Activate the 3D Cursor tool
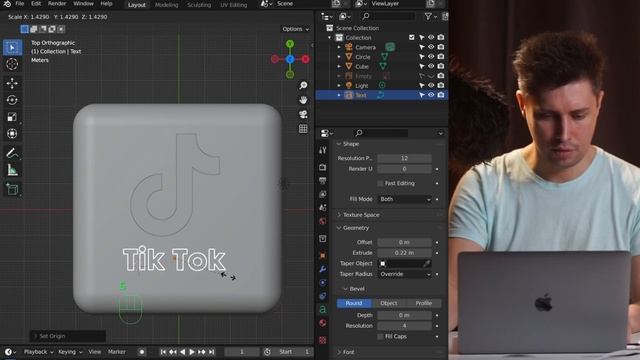Image resolution: width=640 pixels, height=360 pixels. (x=12, y=64)
